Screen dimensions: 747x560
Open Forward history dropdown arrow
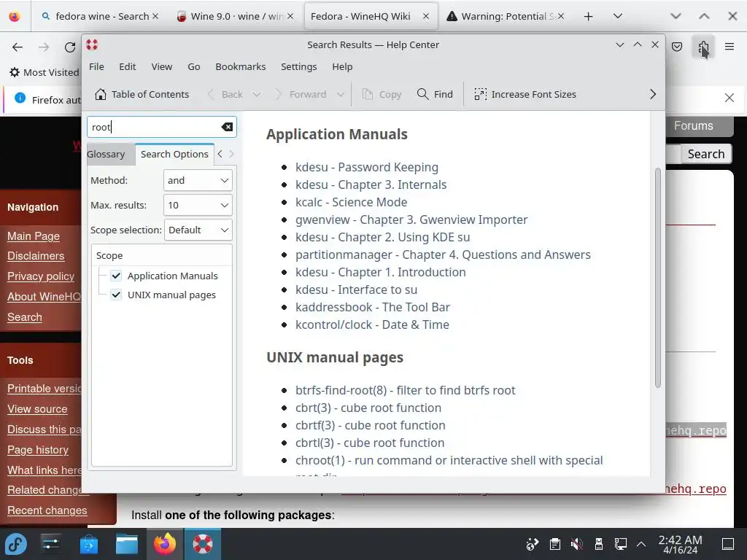[x=340, y=94]
